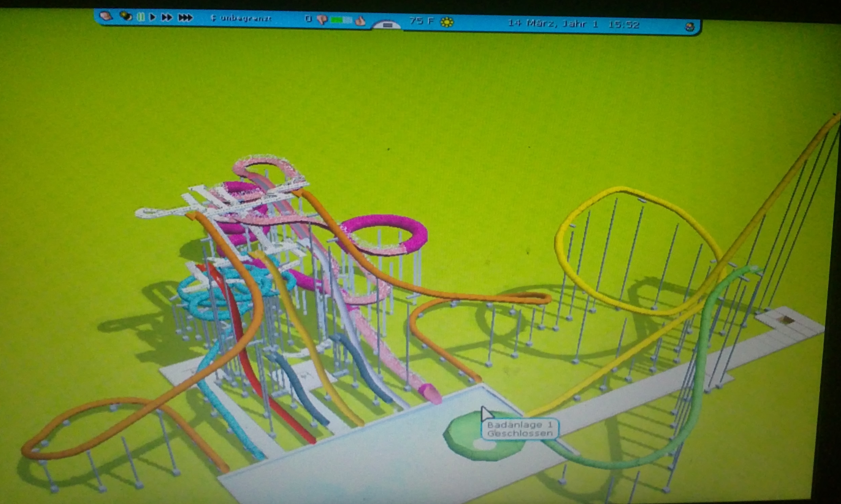Click the guest count number '0'
Image resolution: width=841 pixels, height=504 pixels.
coord(308,19)
